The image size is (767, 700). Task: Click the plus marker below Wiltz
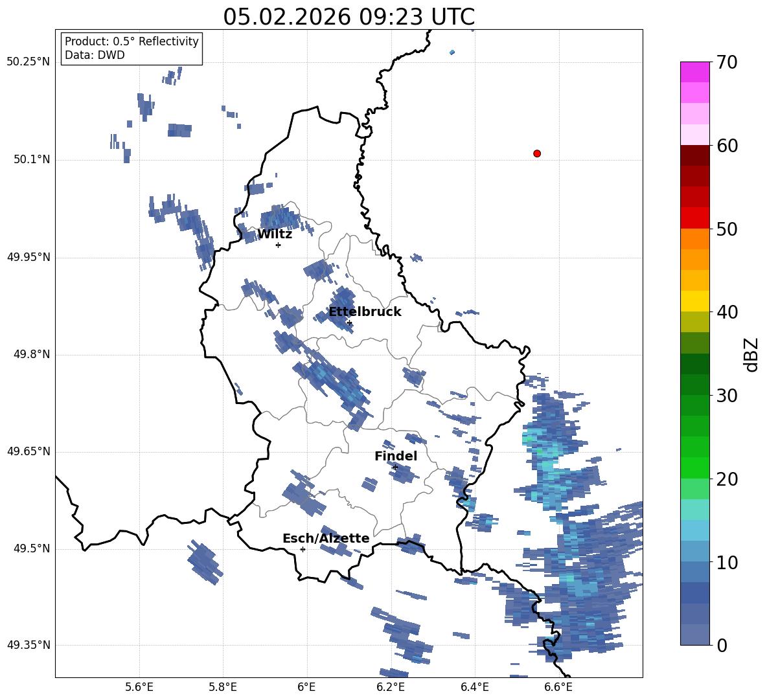(x=279, y=245)
